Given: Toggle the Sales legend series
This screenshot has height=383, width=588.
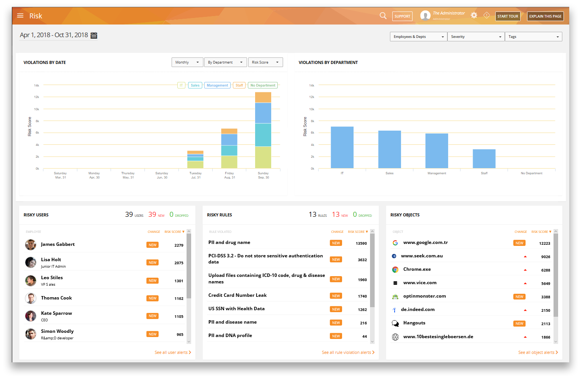Looking at the screenshot, I should click(195, 85).
